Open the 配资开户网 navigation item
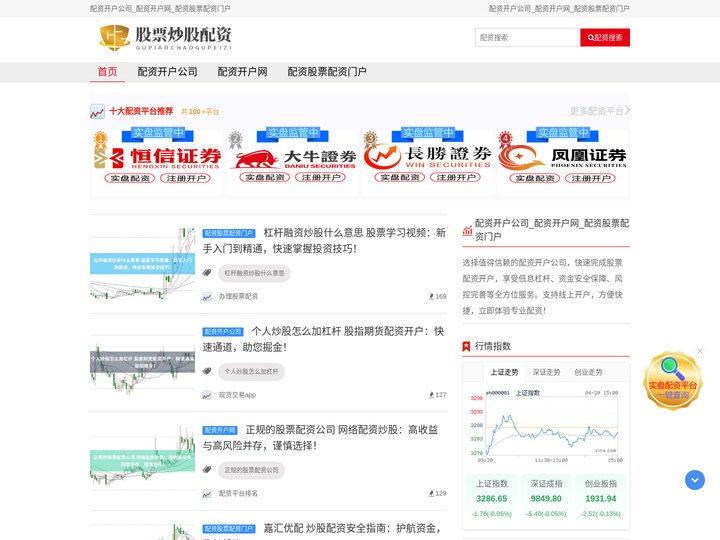This screenshot has width=720, height=540. coord(242,72)
